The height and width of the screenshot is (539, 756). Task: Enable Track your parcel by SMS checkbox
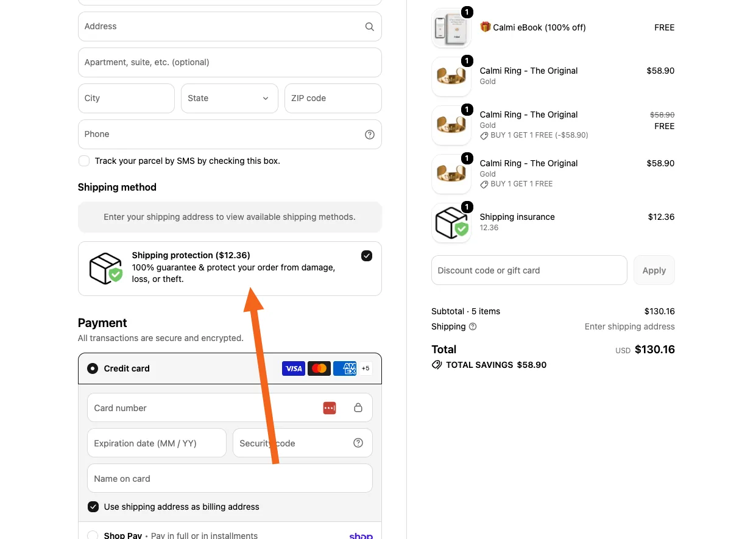coord(84,161)
